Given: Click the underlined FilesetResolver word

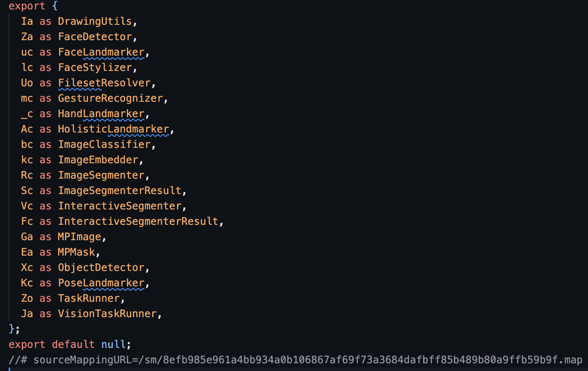Looking at the screenshot, I should point(104,83).
